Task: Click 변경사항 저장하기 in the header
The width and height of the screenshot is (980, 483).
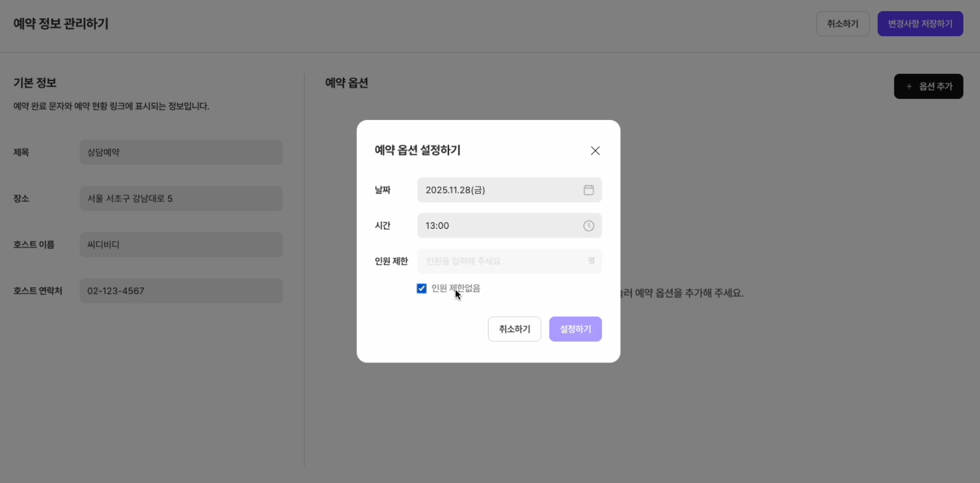Action: click(920, 24)
